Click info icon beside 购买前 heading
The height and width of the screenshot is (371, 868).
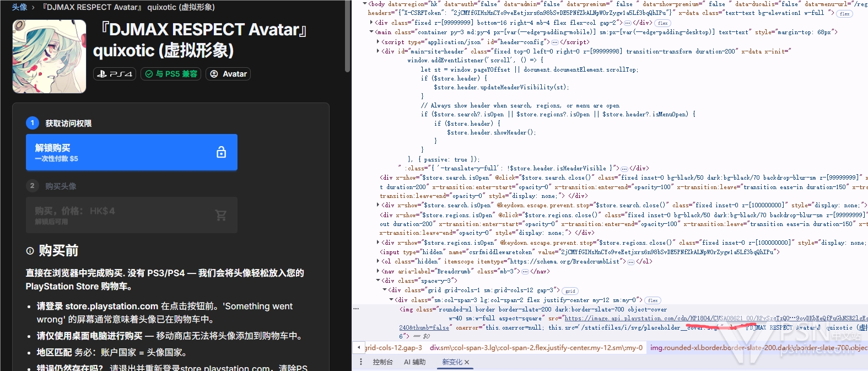click(x=30, y=251)
